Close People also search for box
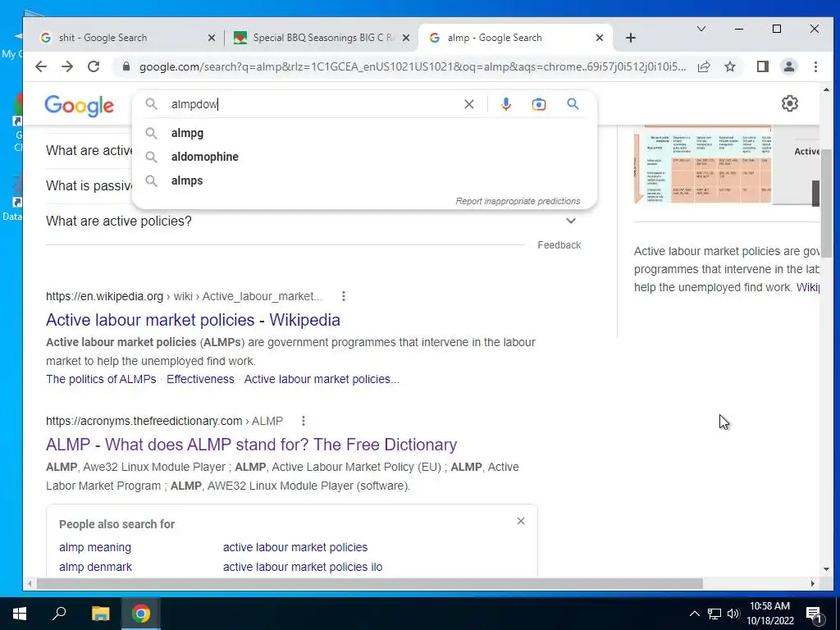The width and height of the screenshot is (840, 630). [521, 521]
